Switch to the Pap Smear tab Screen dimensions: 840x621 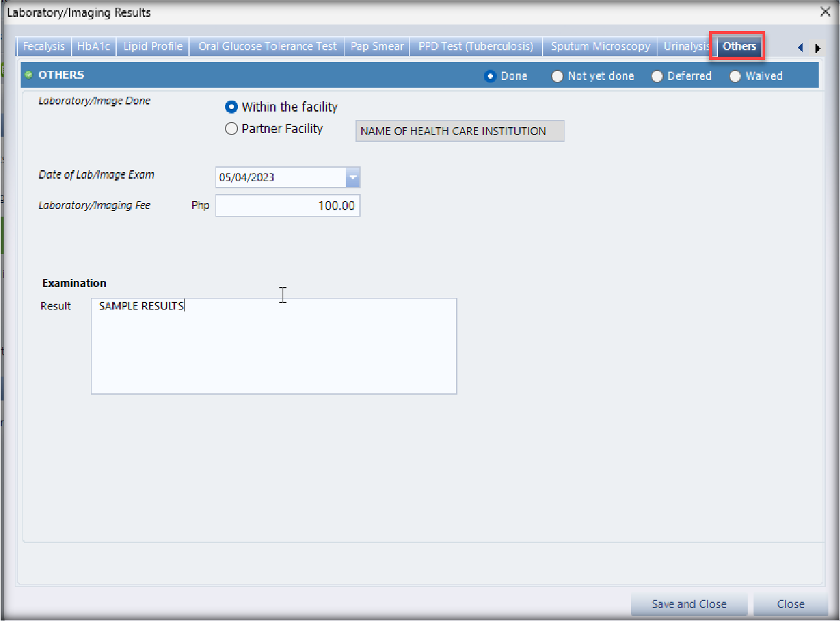click(x=377, y=46)
